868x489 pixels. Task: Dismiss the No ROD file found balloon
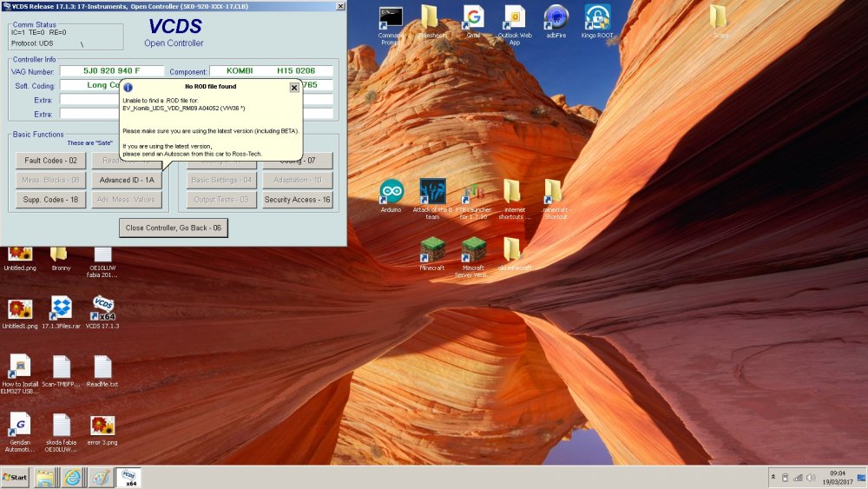[294, 88]
